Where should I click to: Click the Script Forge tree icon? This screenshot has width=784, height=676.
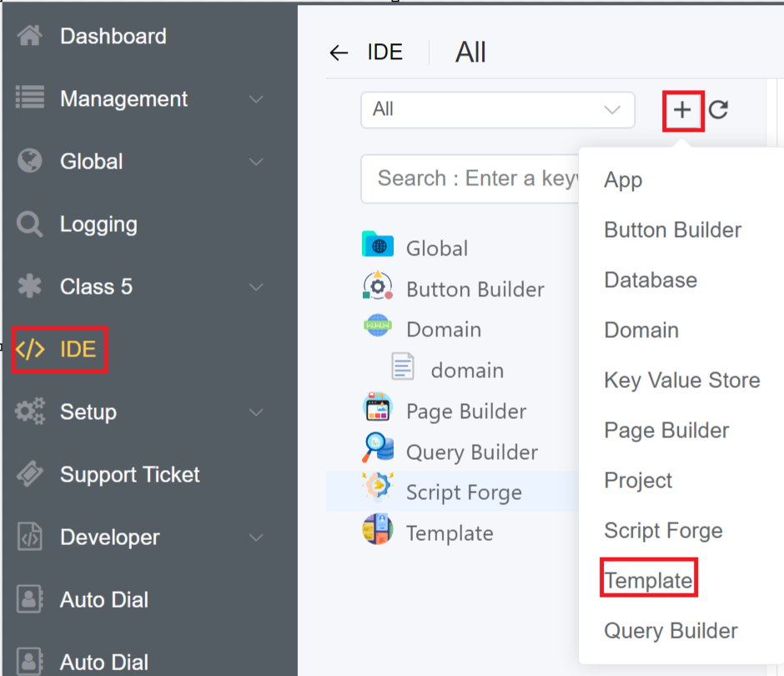pyautogui.click(x=378, y=490)
